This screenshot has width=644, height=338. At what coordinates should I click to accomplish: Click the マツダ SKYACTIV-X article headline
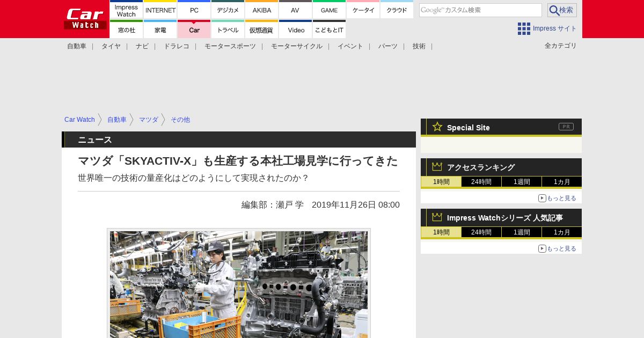238,160
